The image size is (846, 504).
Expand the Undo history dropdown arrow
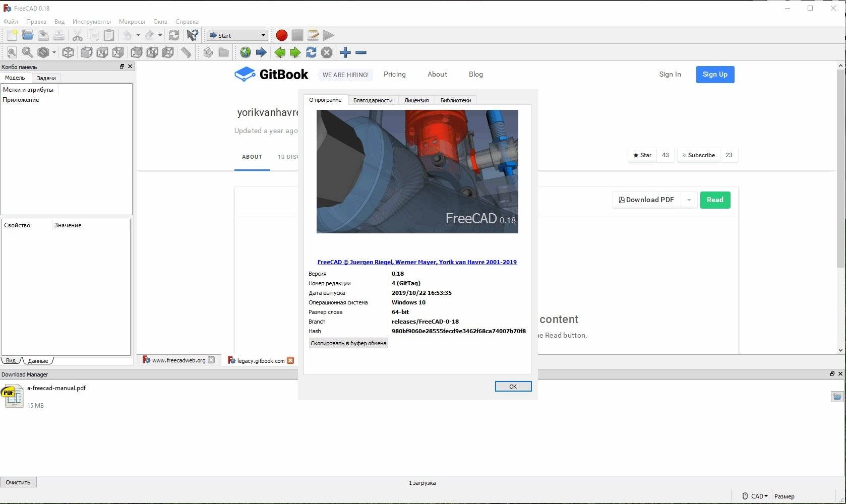click(x=138, y=35)
